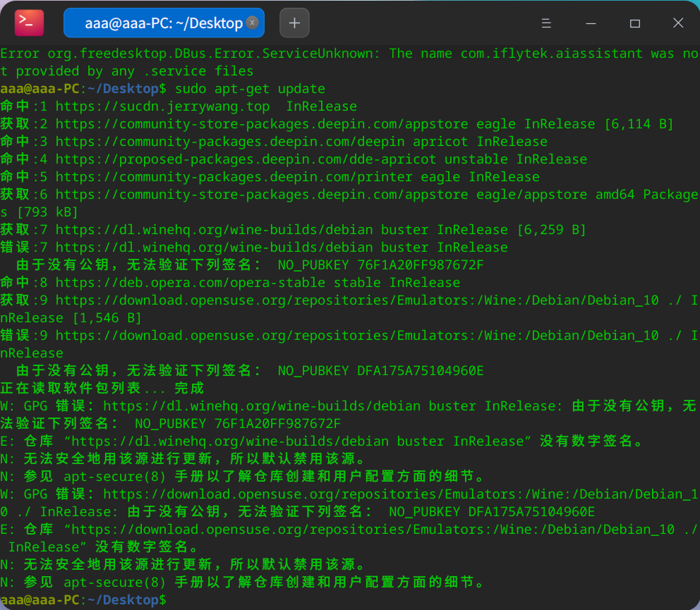
Task: Click the final aaa@aaa-PC:~/Desktop$ prompt
Action: pyautogui.click(x=83, y=599)
